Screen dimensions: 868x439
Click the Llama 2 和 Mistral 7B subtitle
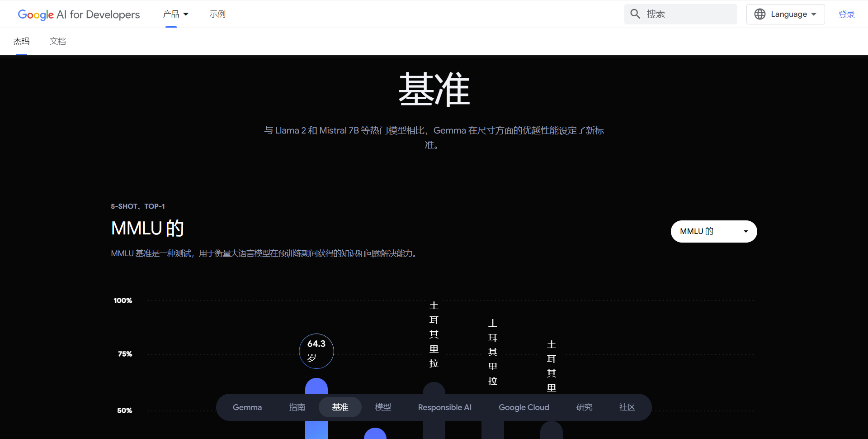click(434, 138)
